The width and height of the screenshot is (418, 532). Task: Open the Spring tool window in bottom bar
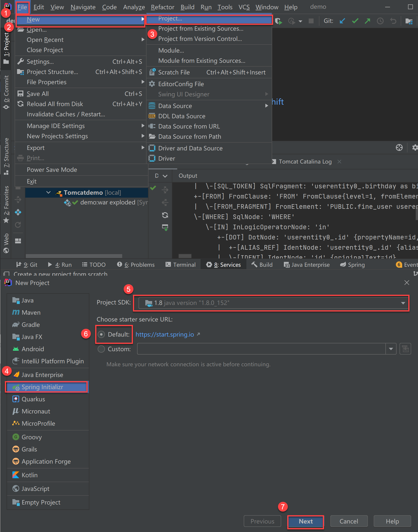tap(353, 265)
